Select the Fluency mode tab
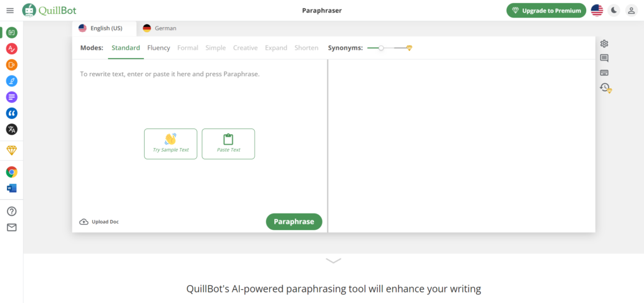 tap(158, 48)
